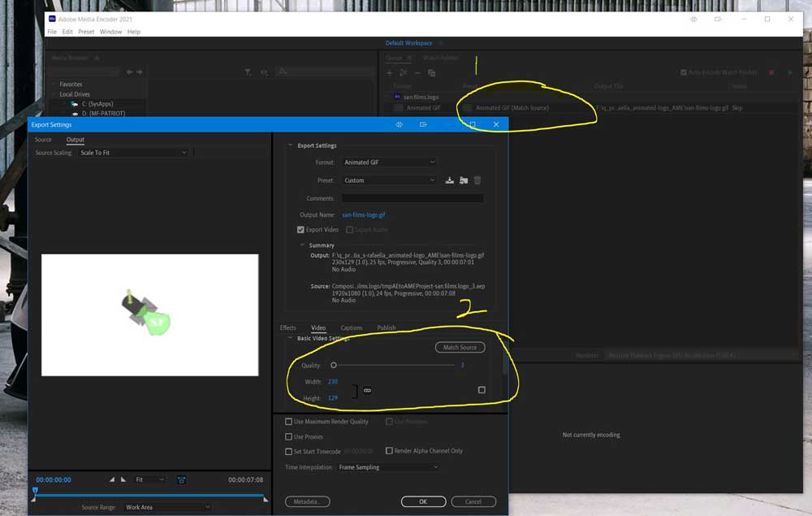The image size is (812, 516).
Task: Open the Format dropdown showing Animated GIF
Action: click(390, 163)
